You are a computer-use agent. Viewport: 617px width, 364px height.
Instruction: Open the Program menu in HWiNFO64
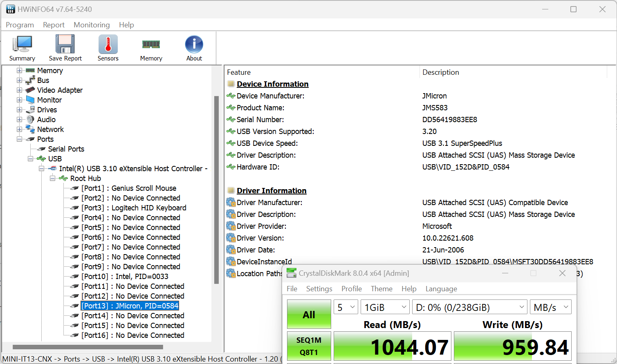point(20,25)
